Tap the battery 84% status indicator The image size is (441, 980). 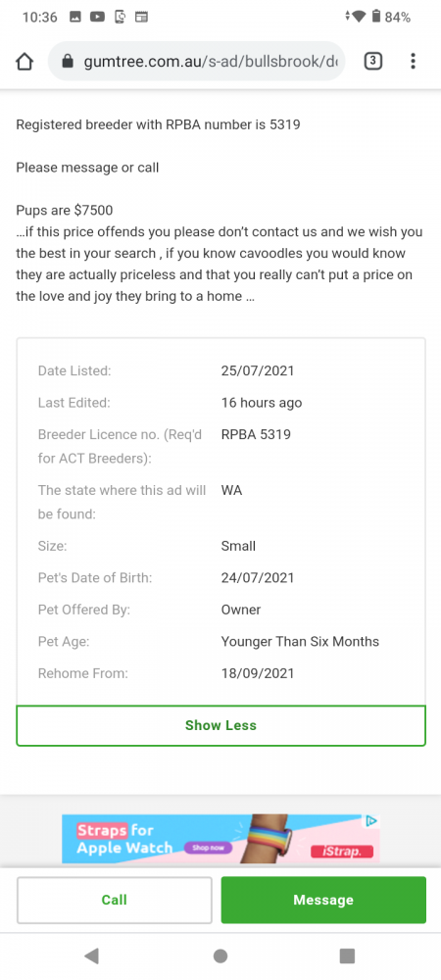point(392,17)
